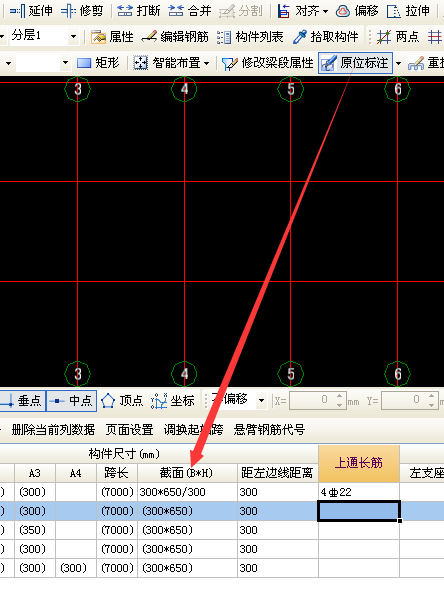Click 修改梁段属性 (Modify Beam Segment)
The image size is (444, 594).
pos(267,63)
